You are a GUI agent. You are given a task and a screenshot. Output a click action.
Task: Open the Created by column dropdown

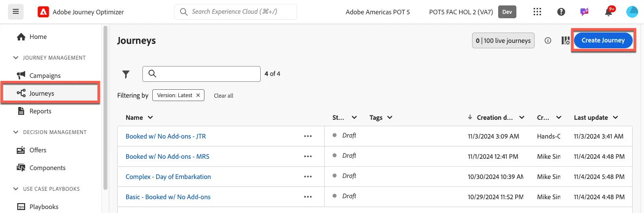click(x=558, y=118)
